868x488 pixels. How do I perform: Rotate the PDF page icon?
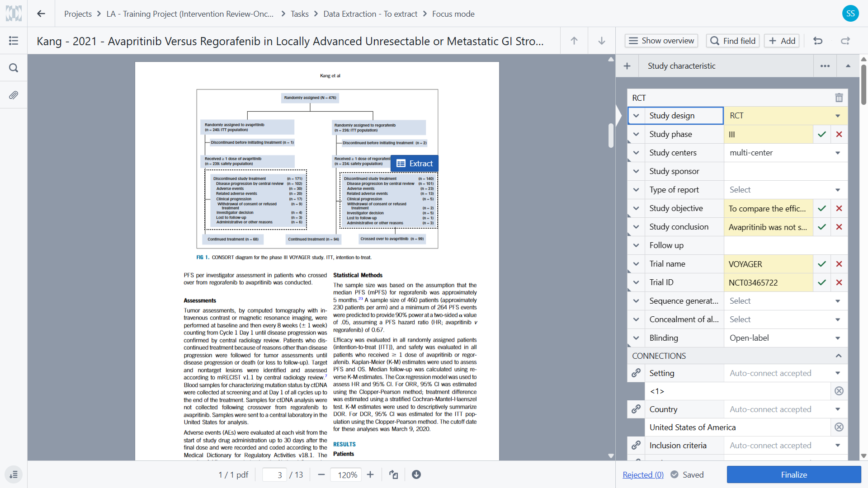(394, 474)
